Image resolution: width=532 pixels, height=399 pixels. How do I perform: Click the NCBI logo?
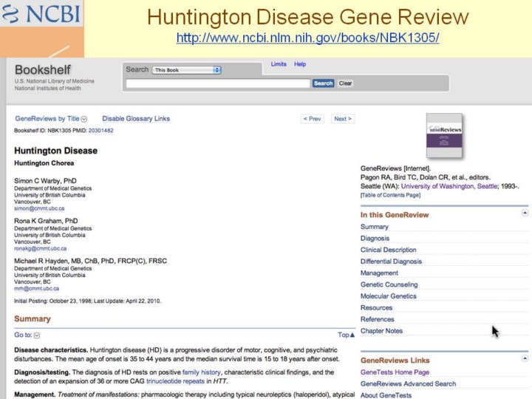[x=41, y=14]
